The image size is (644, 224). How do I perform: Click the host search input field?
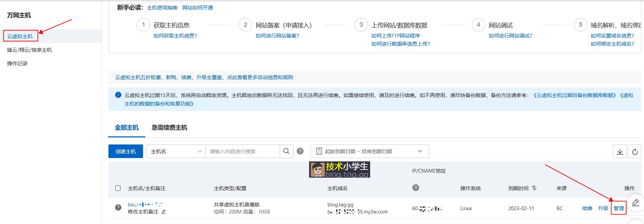coord(242,151)
